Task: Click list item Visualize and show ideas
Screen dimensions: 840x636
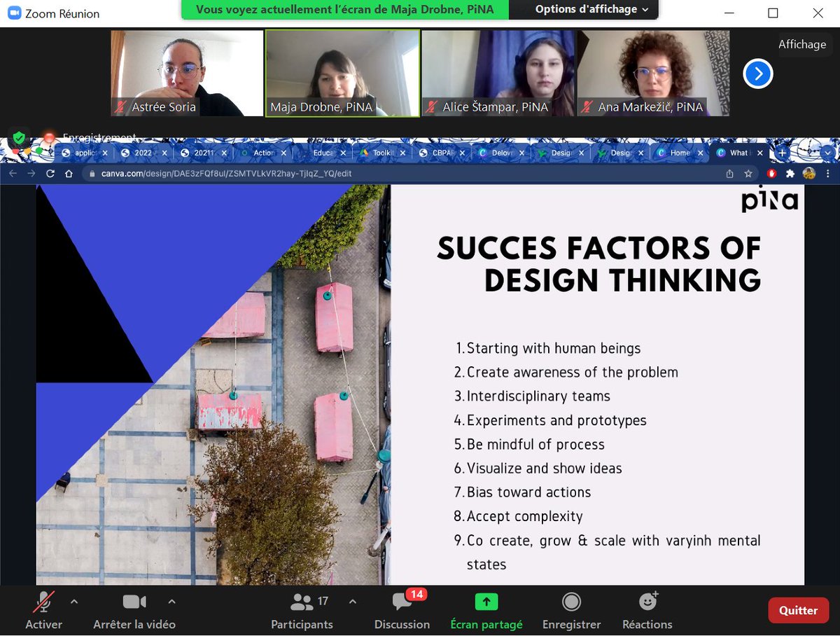Action: coord(544,468)
